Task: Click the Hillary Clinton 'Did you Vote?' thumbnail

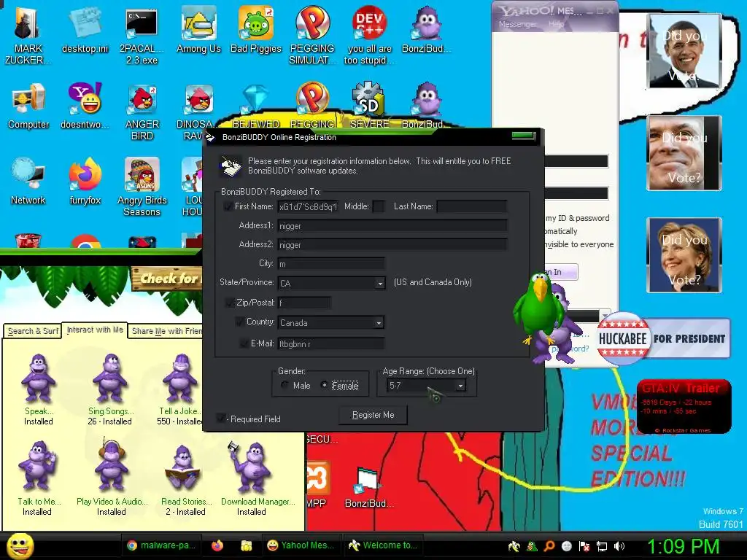Action: click(684, 255)
